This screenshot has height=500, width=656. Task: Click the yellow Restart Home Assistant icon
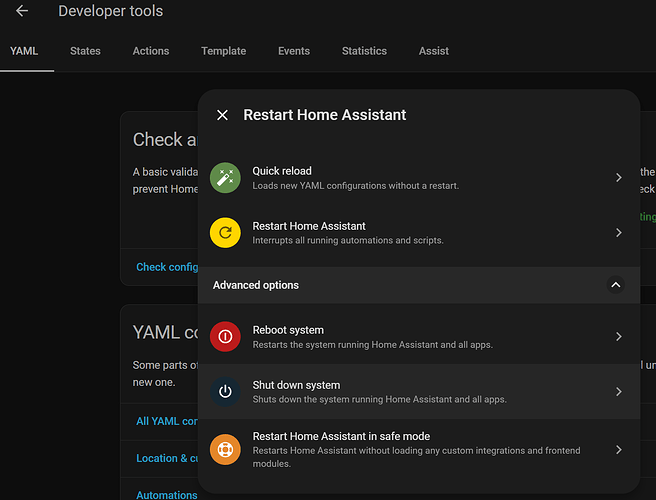coord(225,233)
